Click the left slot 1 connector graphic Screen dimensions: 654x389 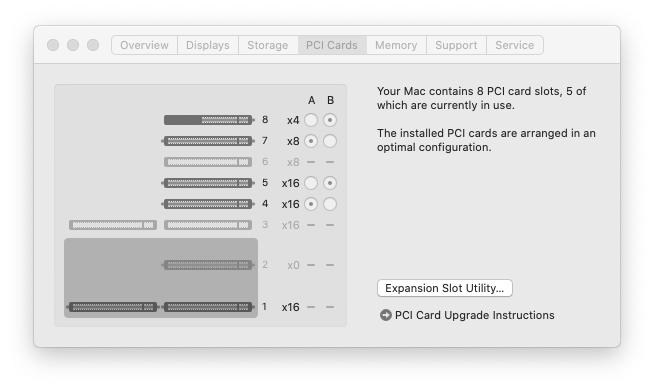(112, 307)
